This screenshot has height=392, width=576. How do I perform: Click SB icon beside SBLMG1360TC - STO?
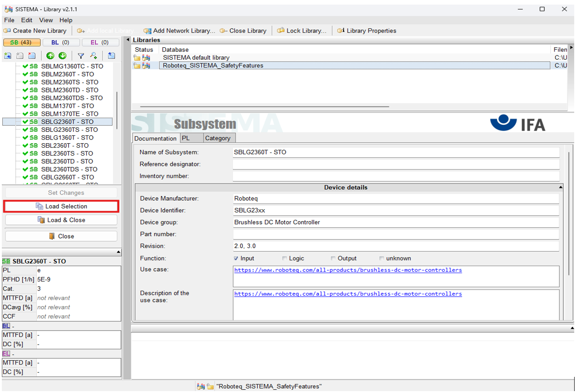34,66
